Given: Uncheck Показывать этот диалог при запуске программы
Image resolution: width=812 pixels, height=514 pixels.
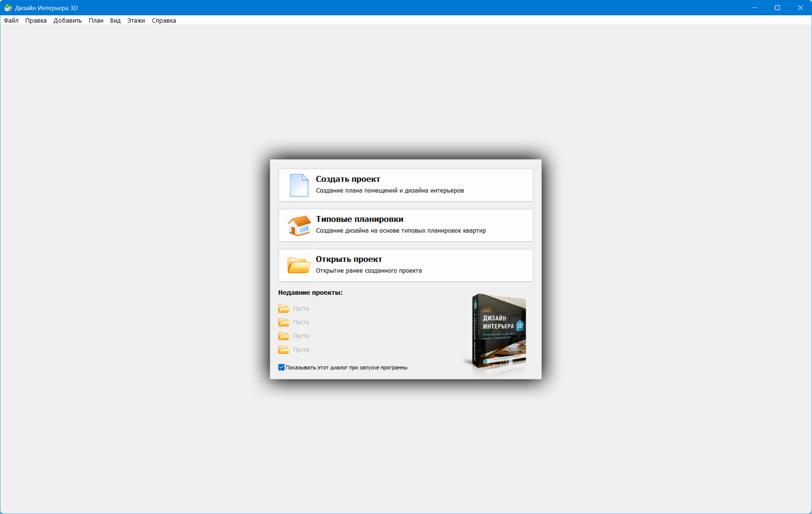Looking at the screenshot, I should pos(281,368).
